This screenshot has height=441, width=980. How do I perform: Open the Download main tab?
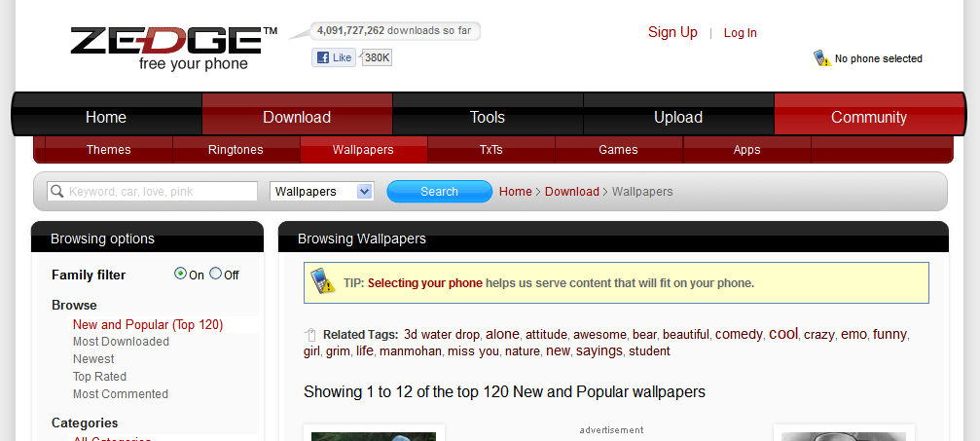(297, 117)
